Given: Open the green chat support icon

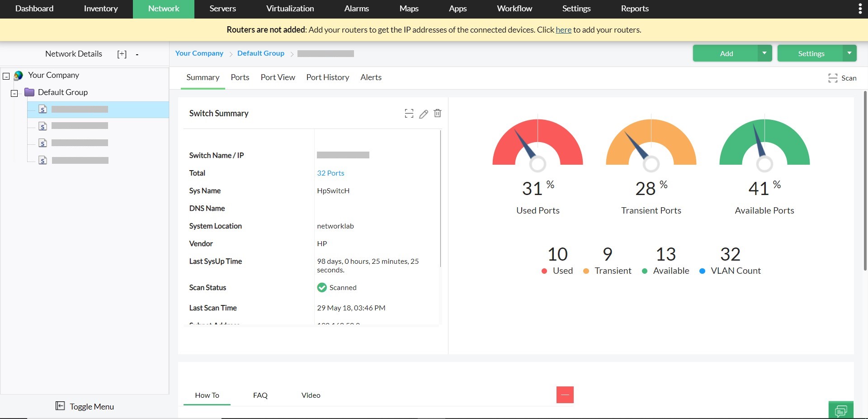Looking at the screenshot, I should [x=840, y=410].
